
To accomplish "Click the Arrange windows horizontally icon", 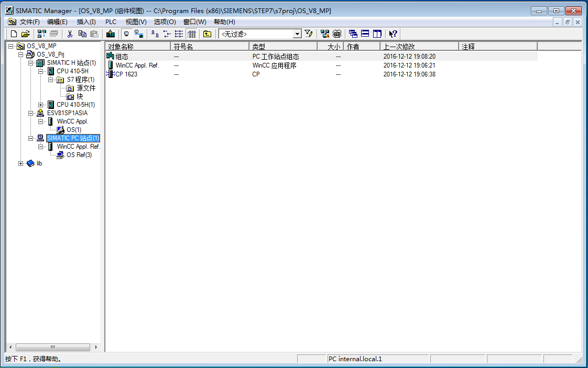I will pyautogui.click(x=365, y=34).
